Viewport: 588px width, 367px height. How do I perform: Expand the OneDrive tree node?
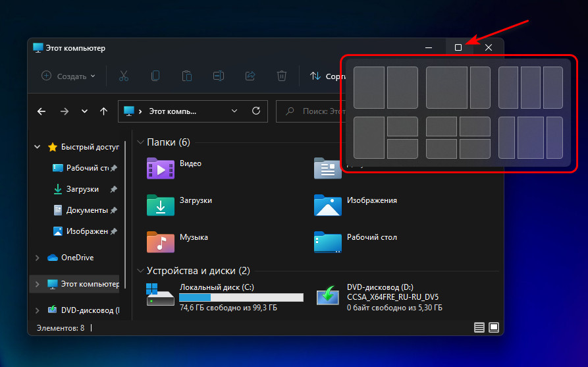[x=37, y=258]
